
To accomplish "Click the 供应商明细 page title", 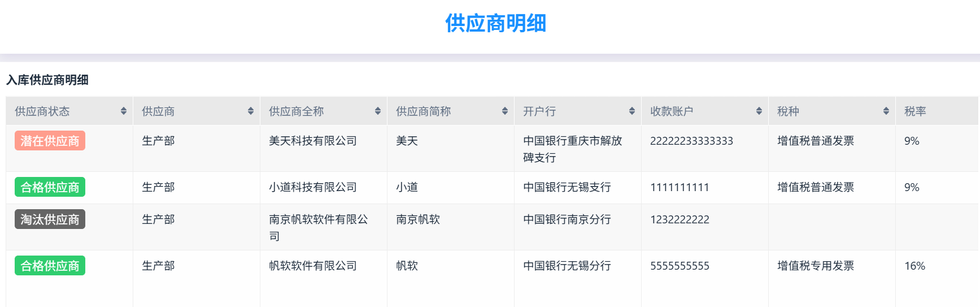I will [495, 23].
